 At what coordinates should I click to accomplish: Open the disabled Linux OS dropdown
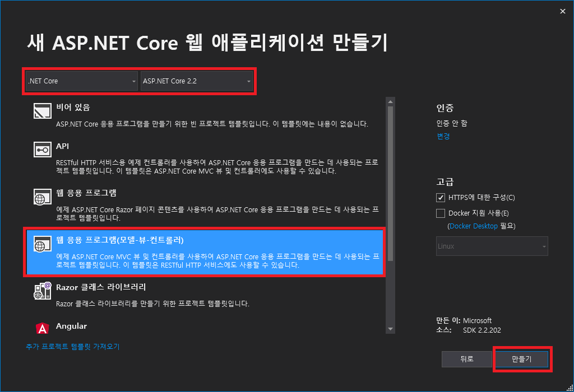click(492, 246)
